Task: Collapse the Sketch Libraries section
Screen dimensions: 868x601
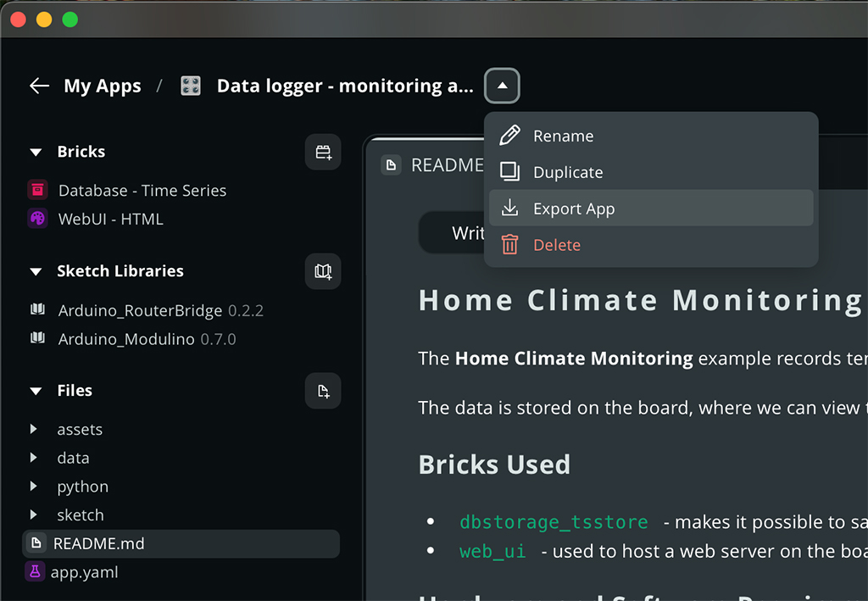Action: [36, 272]
